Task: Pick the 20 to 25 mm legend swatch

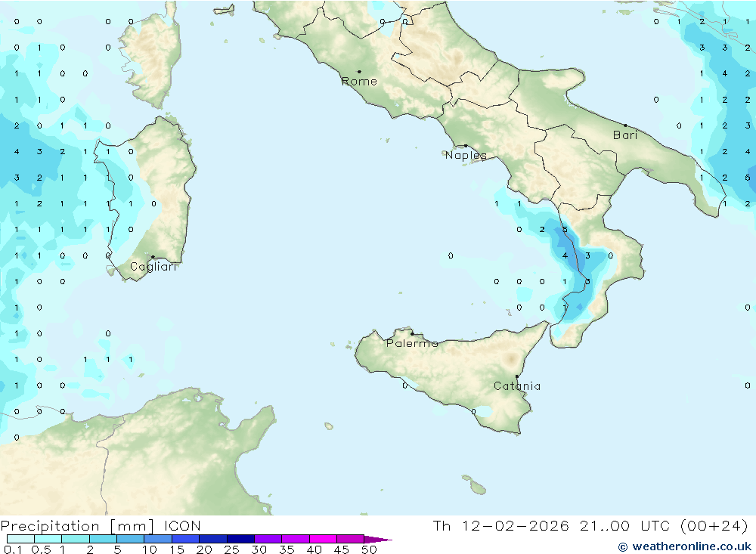Action: [x=212, y=539]
